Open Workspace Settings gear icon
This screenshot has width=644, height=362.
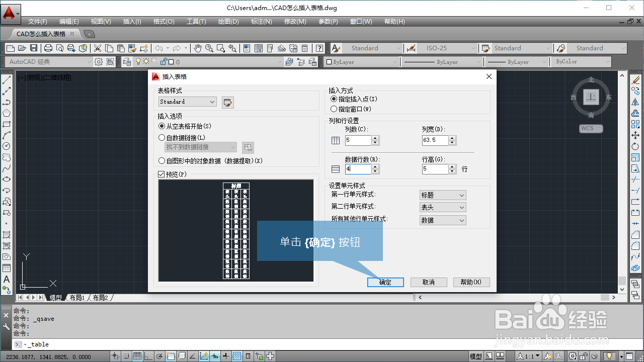pyautogui.click(x=99, y=62)
